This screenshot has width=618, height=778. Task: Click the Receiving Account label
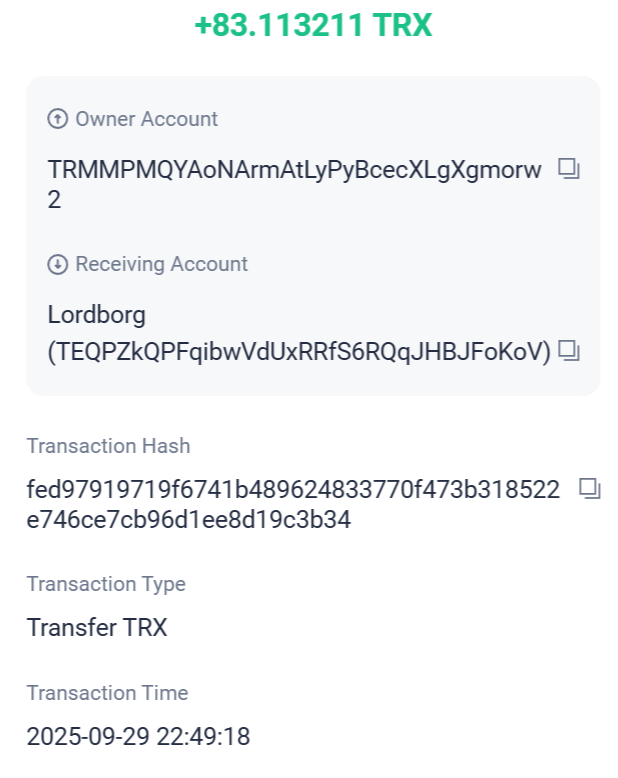click(x=161, y=264)
